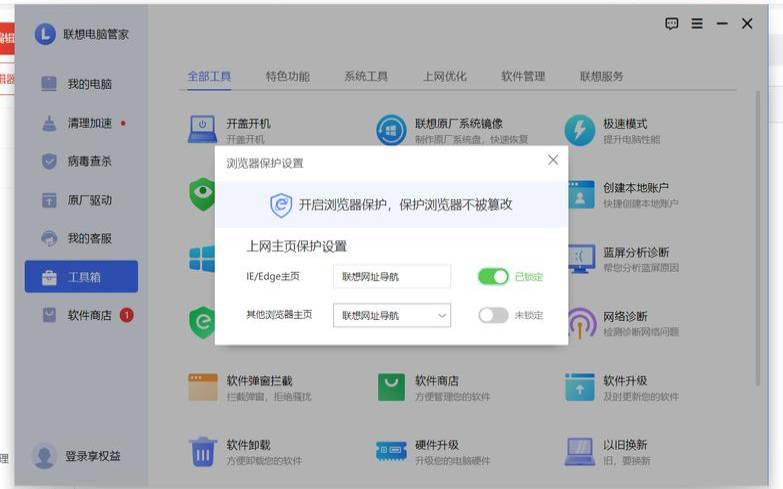The height and width of the screenshot is (489, 783).
Task: Launch 网络诊断 signal icon
Action: click(581, 322)
